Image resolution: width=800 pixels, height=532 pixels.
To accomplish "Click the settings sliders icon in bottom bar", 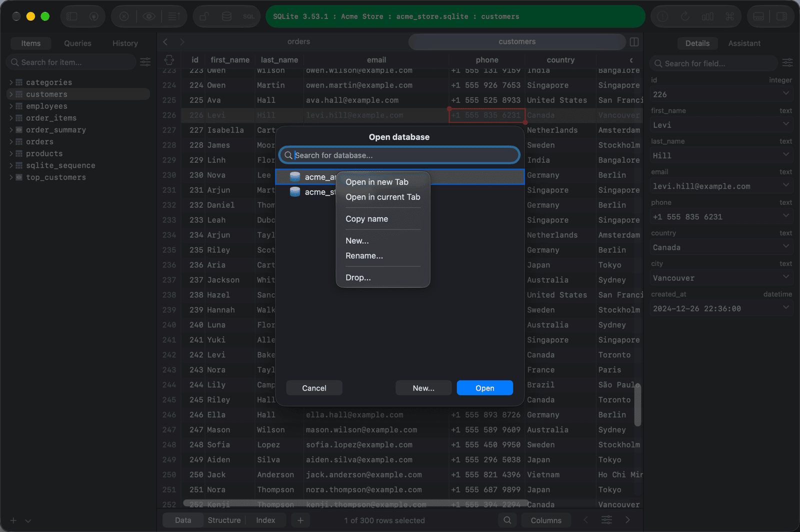I will click(606, 520).
